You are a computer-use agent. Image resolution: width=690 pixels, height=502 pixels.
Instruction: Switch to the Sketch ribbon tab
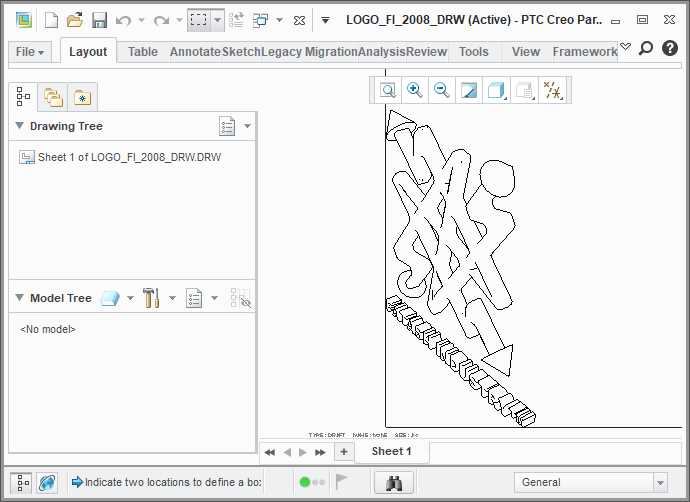(x=241, y=52)
